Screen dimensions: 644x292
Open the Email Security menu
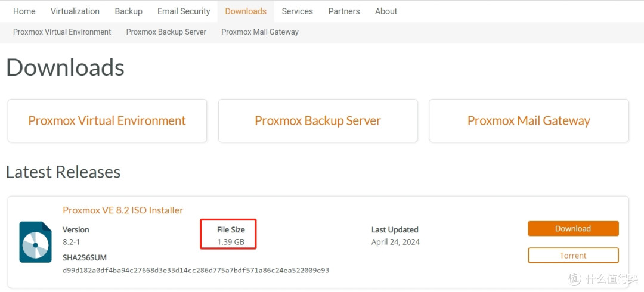click(x=184, y=11)
